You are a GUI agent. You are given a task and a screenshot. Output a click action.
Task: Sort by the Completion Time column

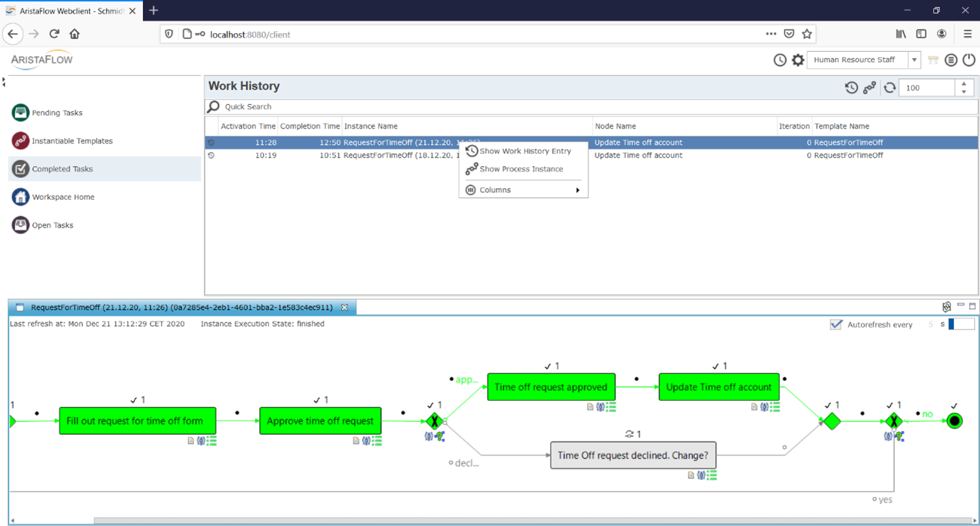[310, 126]
